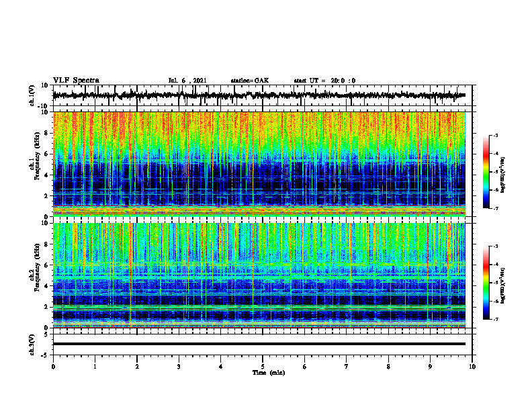Image resolution: width=532 pixels, height=411 pixels.
Task: Click time axis tick label "3"
Action: click(179, 367)
